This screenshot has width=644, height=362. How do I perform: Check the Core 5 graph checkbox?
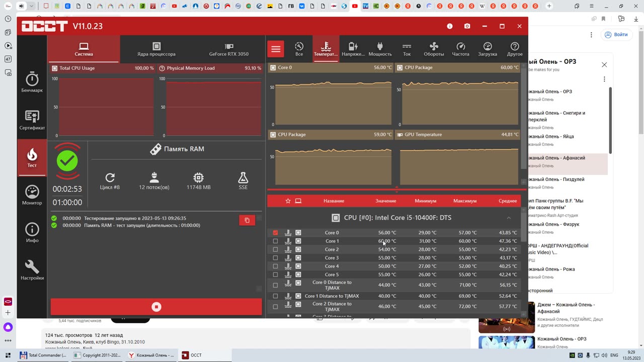coord(275,275)
